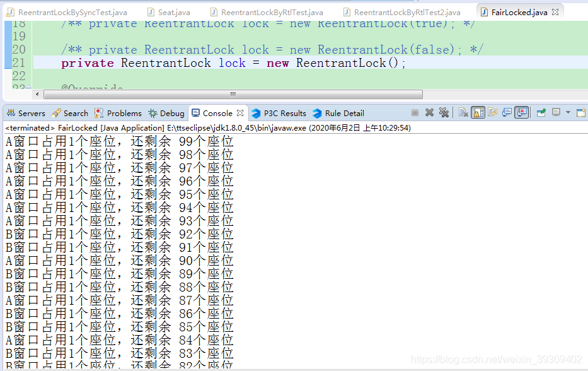
Task: Click the Display Selected Console icon
Action: [x=556, y=113]
